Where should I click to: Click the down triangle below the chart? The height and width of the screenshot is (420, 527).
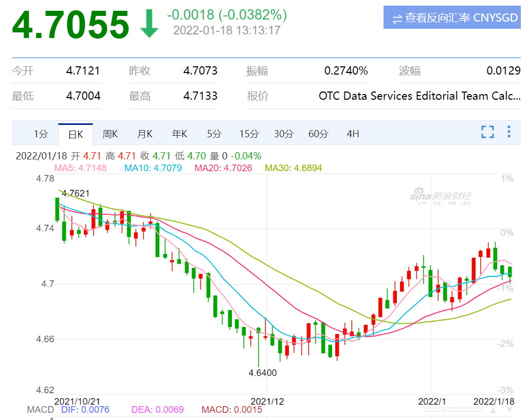pyautogui.click(x=509, y=410)
